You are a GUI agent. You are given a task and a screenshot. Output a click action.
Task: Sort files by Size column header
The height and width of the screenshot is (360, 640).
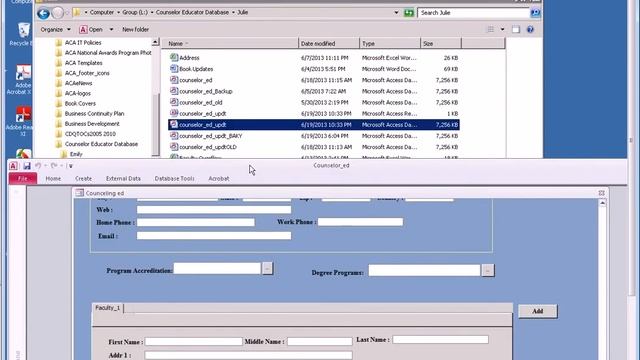click(x=441, y=43)
